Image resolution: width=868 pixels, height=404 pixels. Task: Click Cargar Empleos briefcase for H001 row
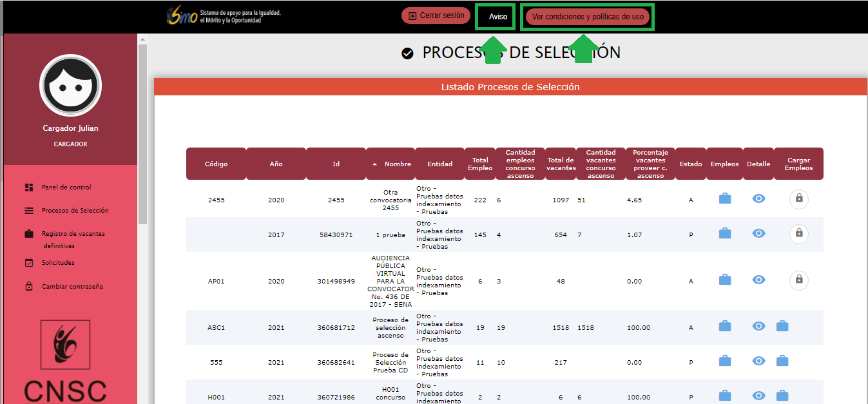pyautogui.click(x=782, y=395)
